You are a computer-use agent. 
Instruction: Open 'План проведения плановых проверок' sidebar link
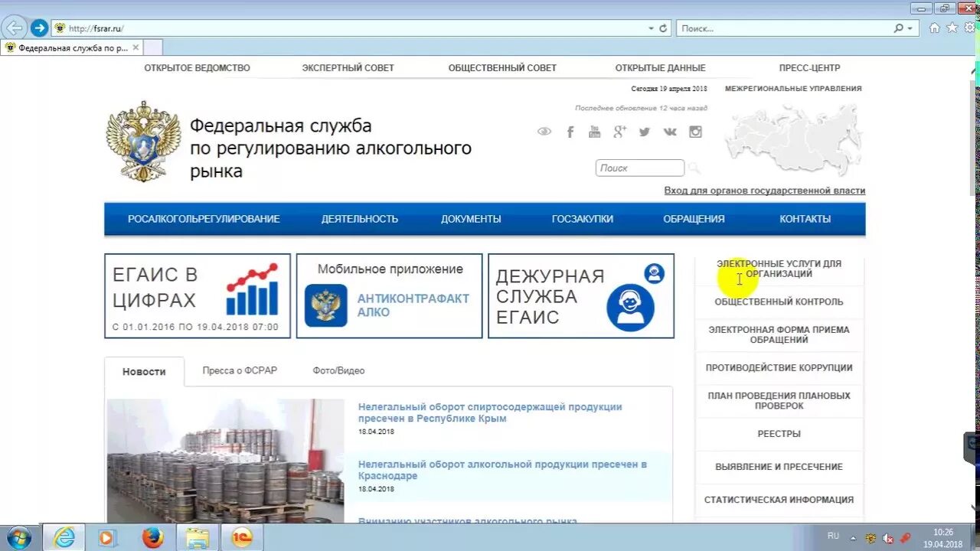click(779, 400)
